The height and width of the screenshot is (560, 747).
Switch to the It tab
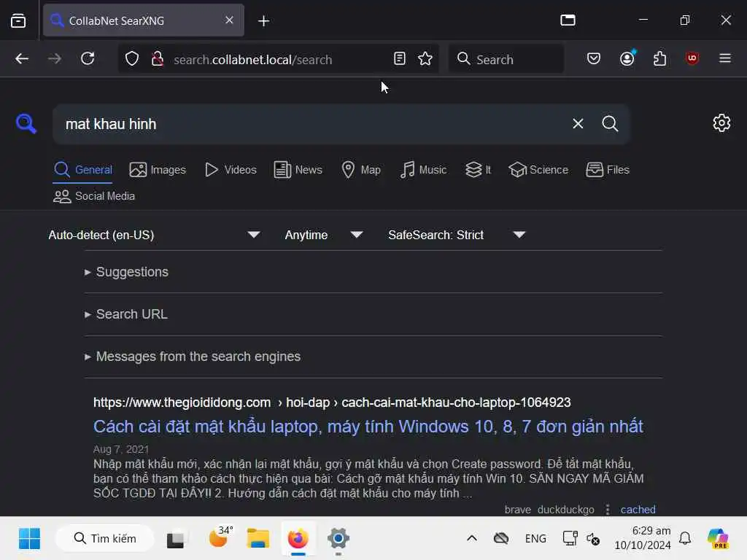click(478, 169)
